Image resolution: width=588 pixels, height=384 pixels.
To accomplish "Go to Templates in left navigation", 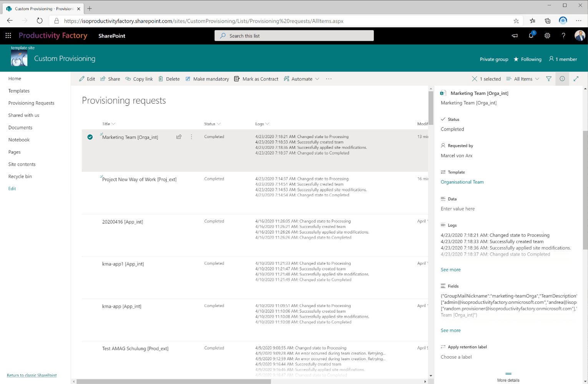I will (x=19, y=91).
